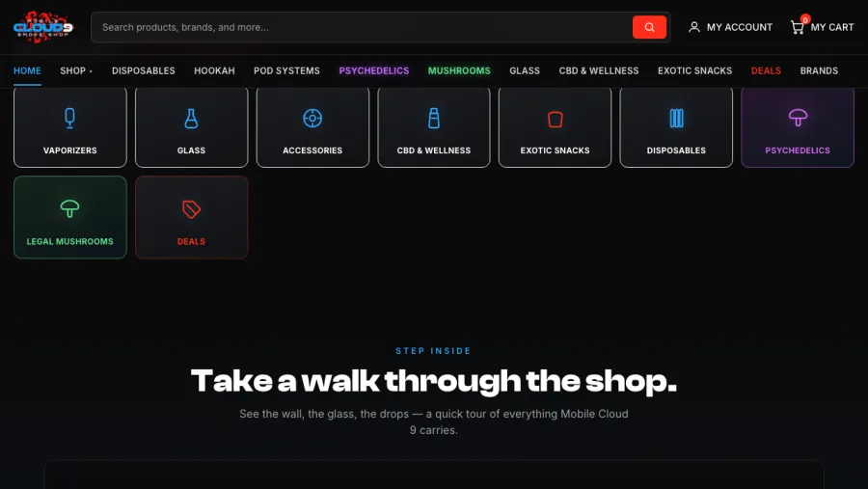Open the Brands nav link
The image size is (868, 489).
pyautogui.click(x=819, y=70)
